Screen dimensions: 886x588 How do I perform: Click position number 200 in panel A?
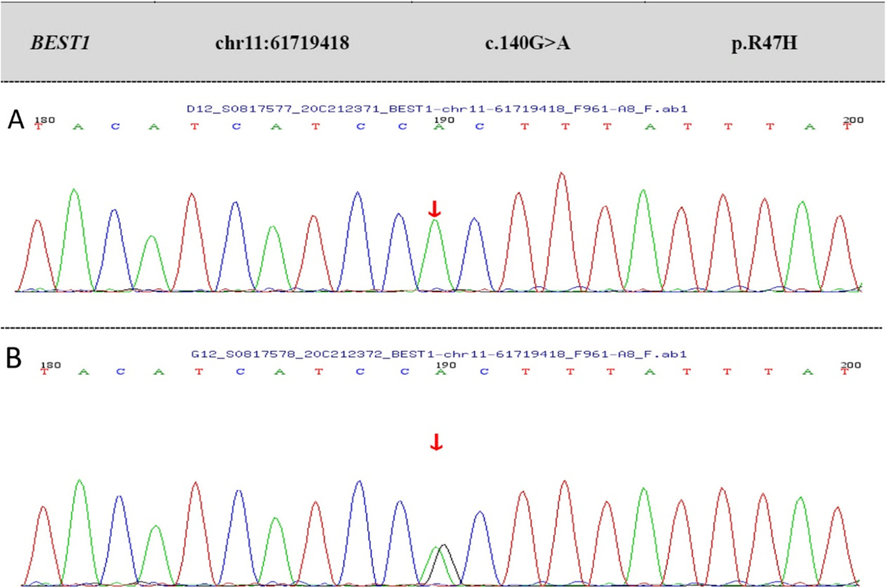(853, 120)
